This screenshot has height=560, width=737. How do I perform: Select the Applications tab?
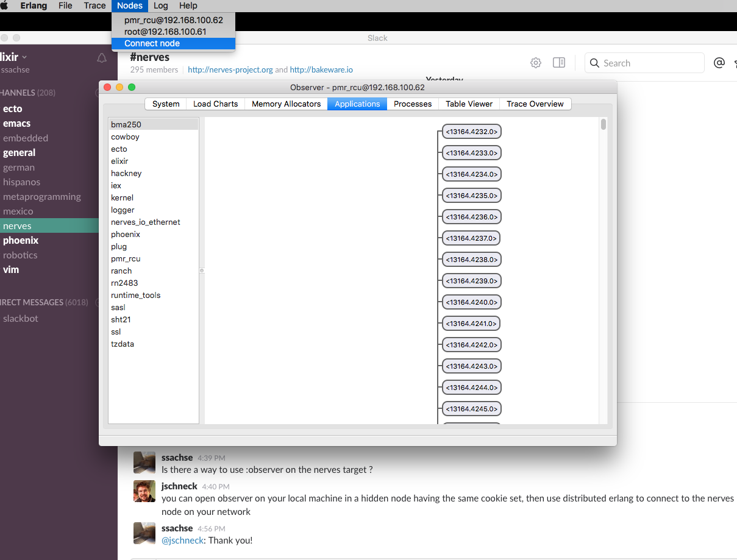coord(357,104)
